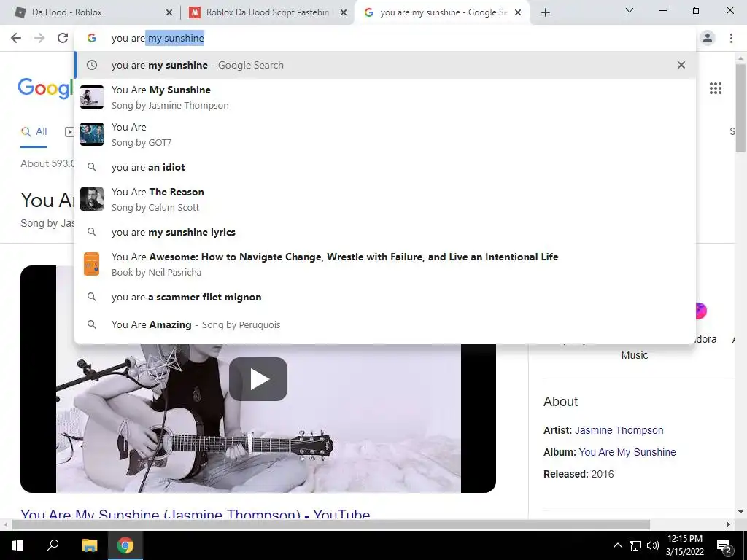The image size is (747, 560).
Task: Click the orange You Are Awesome book cover
Action: (x=91, y=264)
